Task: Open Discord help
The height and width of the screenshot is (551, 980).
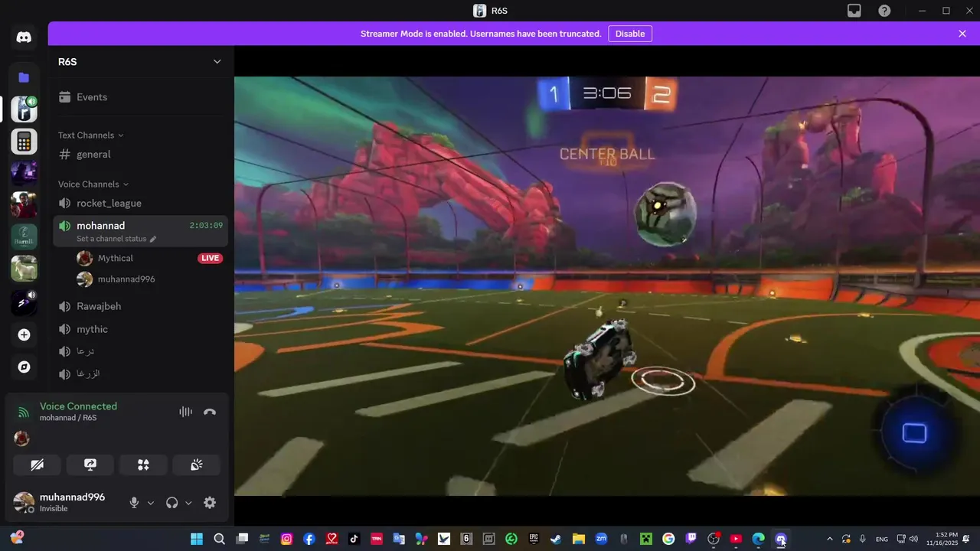Action: tap(884, 11)
